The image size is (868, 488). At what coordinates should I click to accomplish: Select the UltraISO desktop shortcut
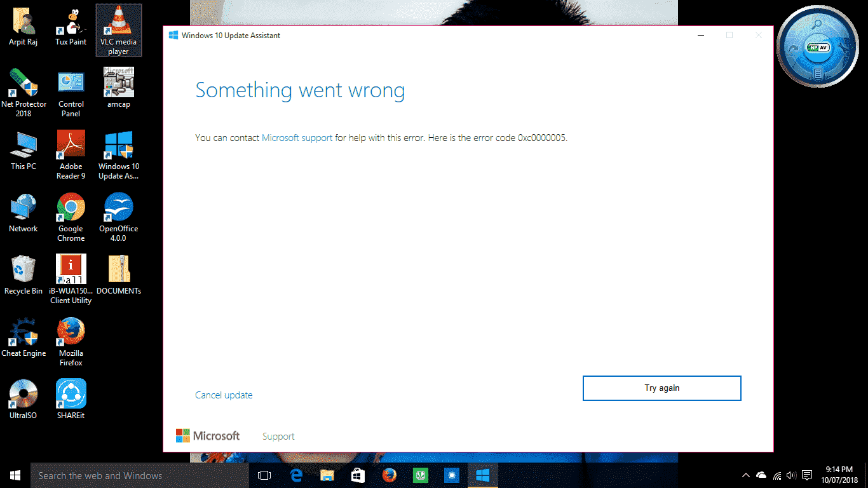pyautogui.click(x=24, y=400)
